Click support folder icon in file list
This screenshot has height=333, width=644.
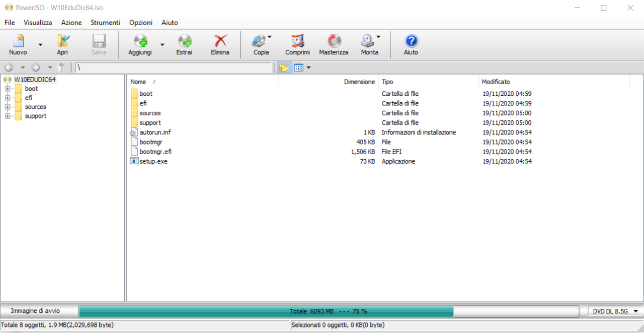click(x=134, y=122)
